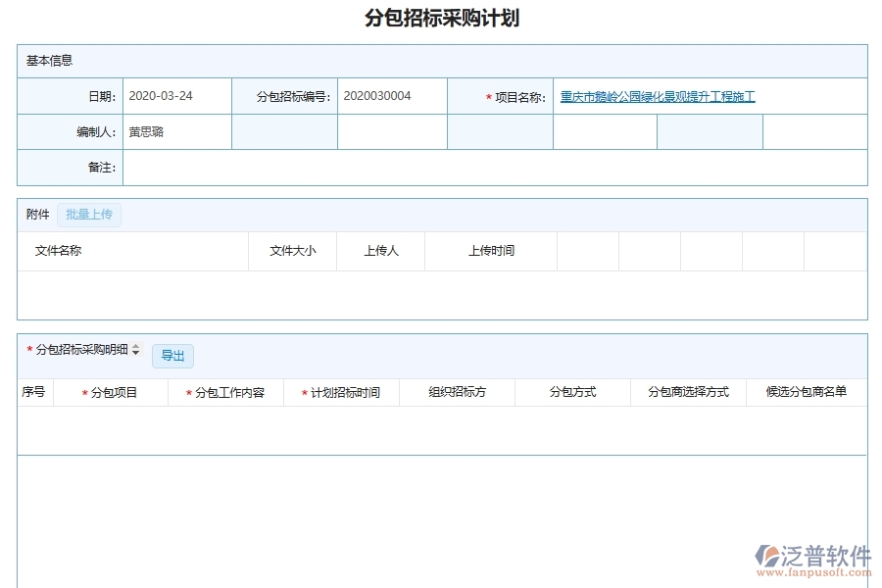Open the 重庆市鹅岭公园绿化景观提升工程施工 project link

coord(657,96)
